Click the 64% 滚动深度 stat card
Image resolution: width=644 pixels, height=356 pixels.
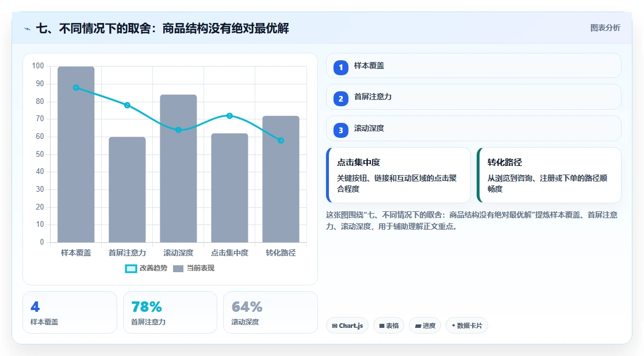[x=270, y=312]
